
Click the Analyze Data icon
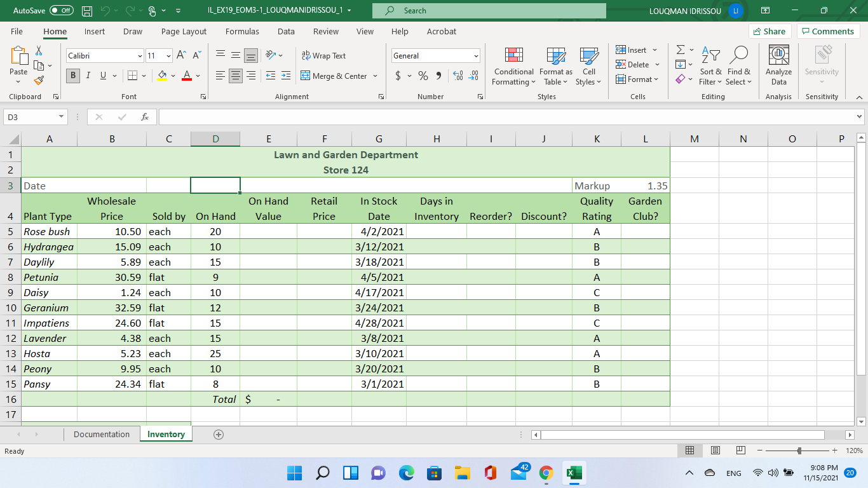(778, 64)
